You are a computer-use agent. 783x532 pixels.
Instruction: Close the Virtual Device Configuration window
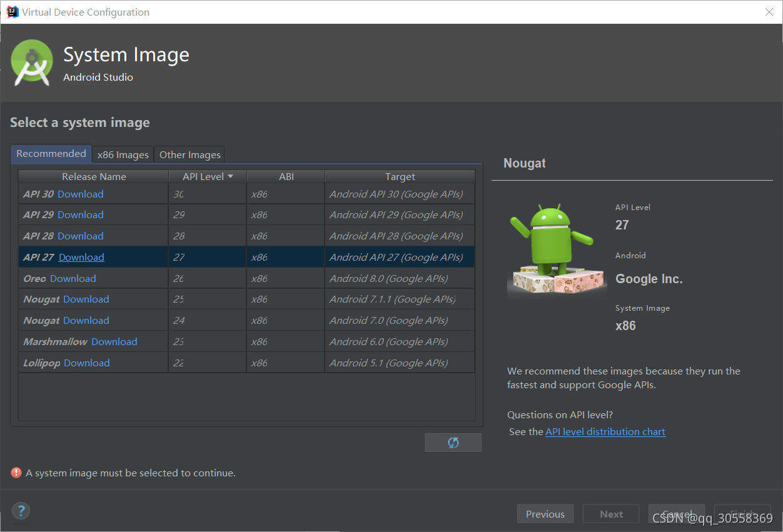click(x=769, y=12)
